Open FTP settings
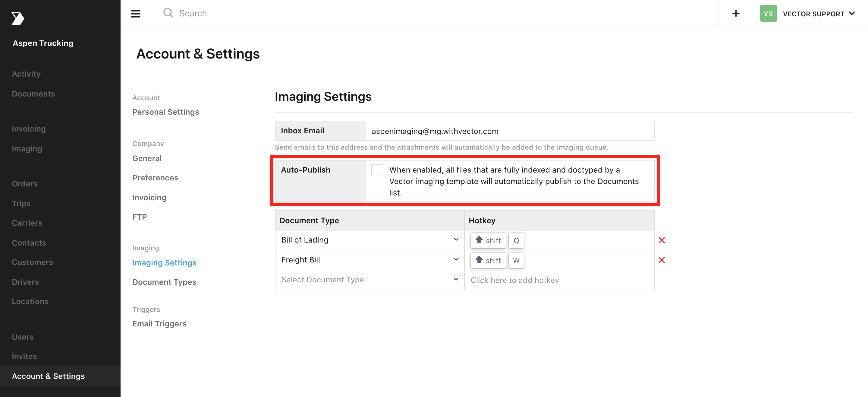The width and height of the screenshot is (868, 397). click(x=140, y=217)
